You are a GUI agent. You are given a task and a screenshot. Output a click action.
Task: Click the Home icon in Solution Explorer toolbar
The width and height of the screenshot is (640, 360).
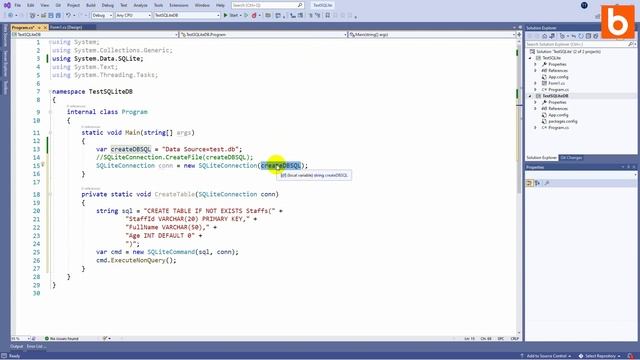[x=544, y=36]
